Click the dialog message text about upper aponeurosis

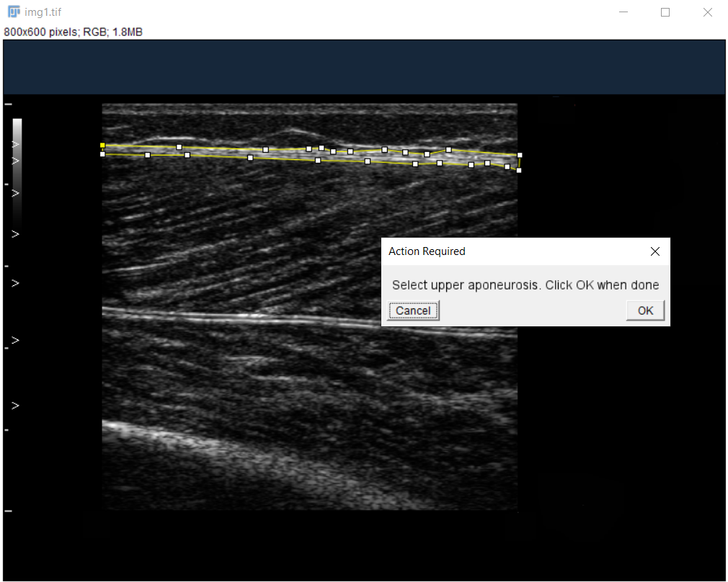(525, 285)
